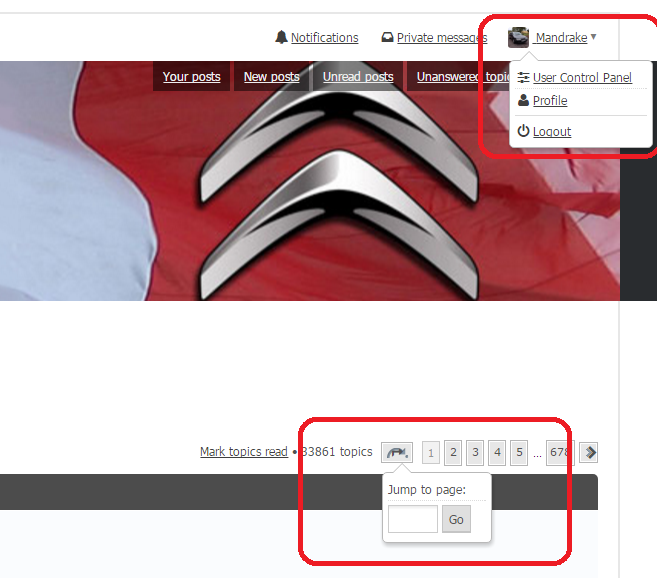Viewport: 657px width, 578px height.
Task: Click the Profile person icon
Action: tap(523, 100)
